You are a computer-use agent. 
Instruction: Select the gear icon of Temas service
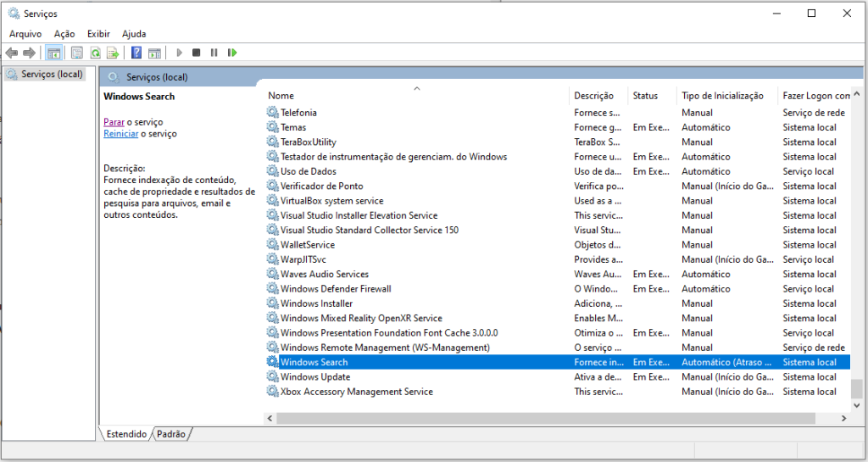tap(272, 127)
